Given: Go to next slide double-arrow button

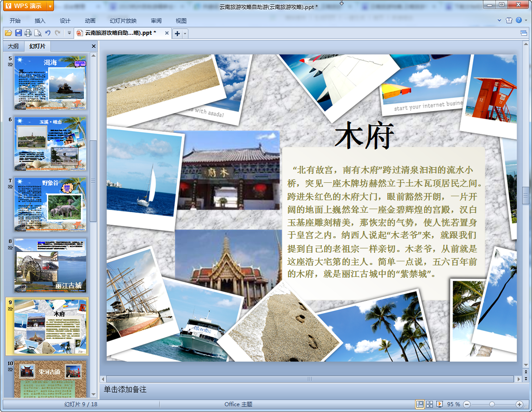Looking at the screenshot, I should [x=526, y=379].
